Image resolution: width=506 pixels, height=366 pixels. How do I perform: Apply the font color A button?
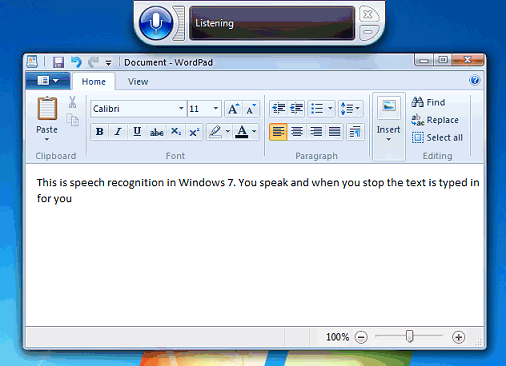[242, 132]
